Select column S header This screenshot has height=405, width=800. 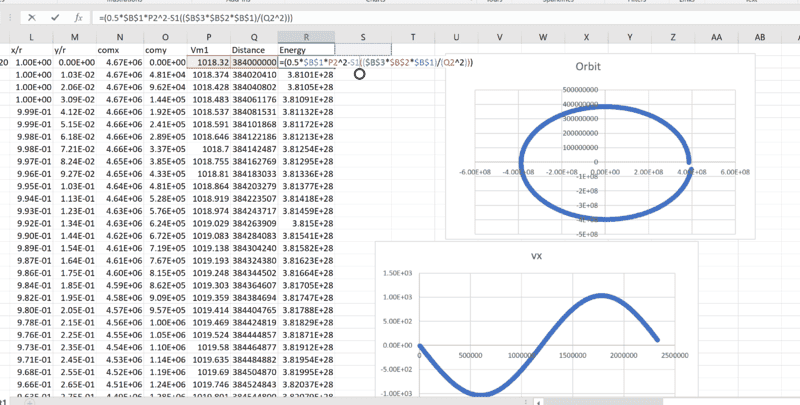(x=363, y=37)
